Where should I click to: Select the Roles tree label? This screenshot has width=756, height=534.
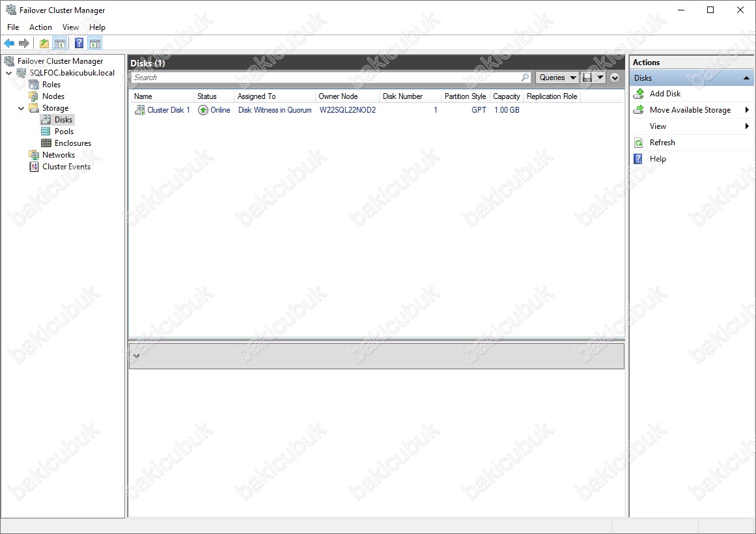coord(51,85)
